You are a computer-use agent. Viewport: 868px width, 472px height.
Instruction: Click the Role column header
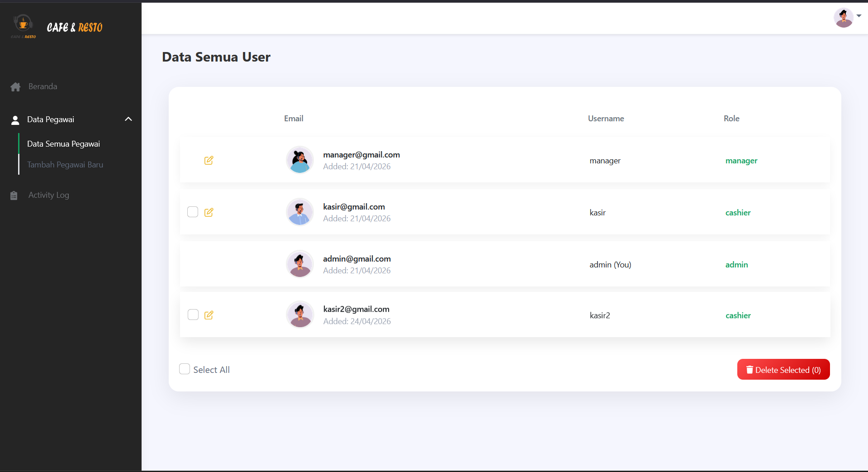(731, 119)
